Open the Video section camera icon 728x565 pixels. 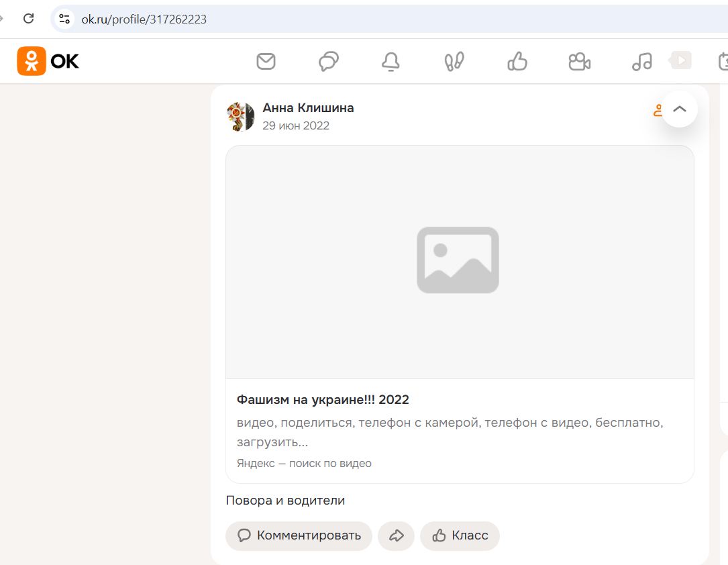tap(579, 61)
